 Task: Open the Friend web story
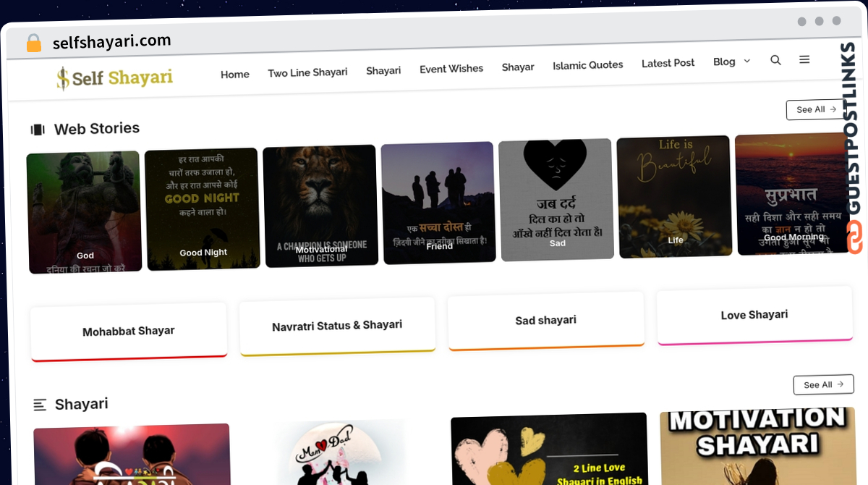(x=439, y=203)
